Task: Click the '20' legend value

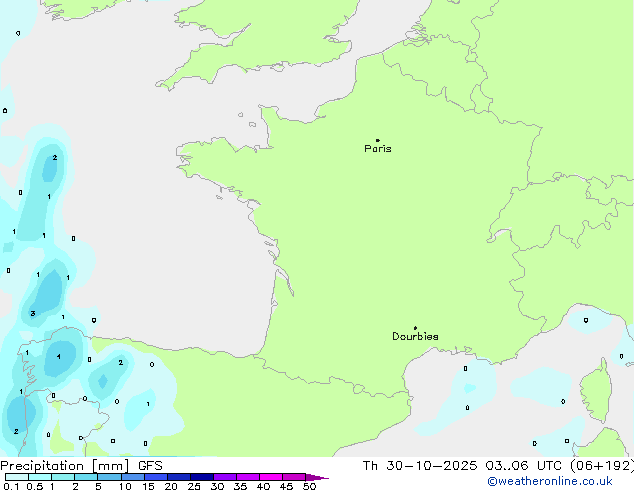Action: coord(171,486)
